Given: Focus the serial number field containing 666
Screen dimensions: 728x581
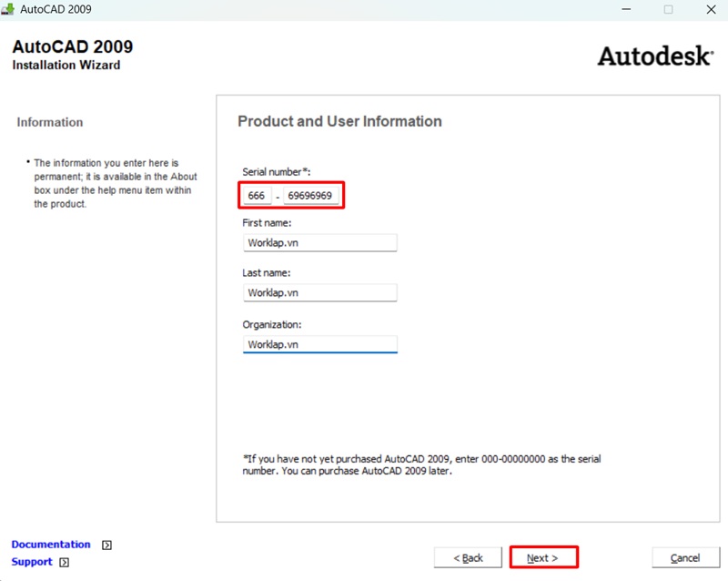Looking at the screenshot, I should click(257, 196).
